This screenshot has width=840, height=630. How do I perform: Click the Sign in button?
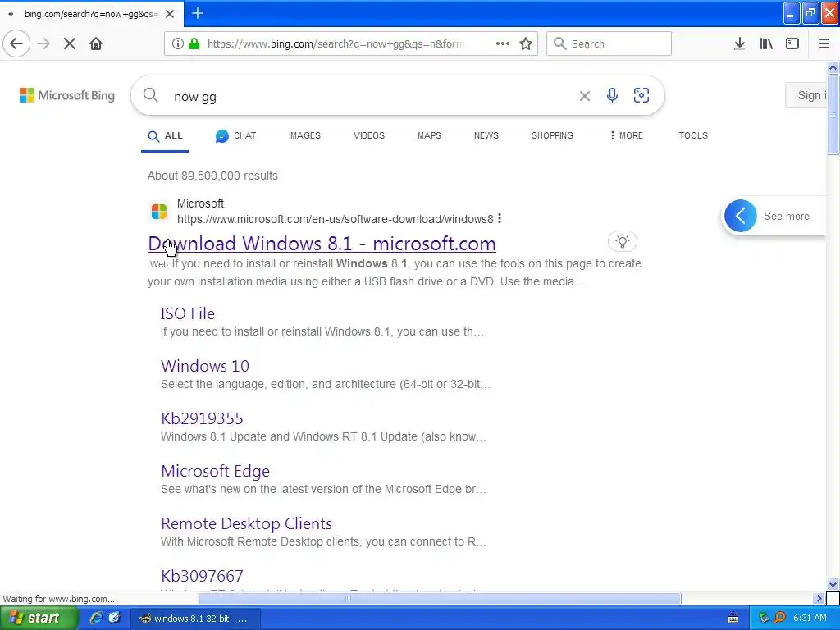tap(806, 95)
